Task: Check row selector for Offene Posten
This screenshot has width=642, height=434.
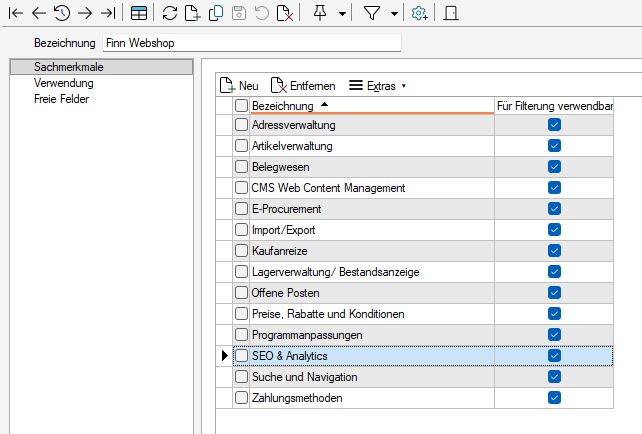Action: (242, 293)
